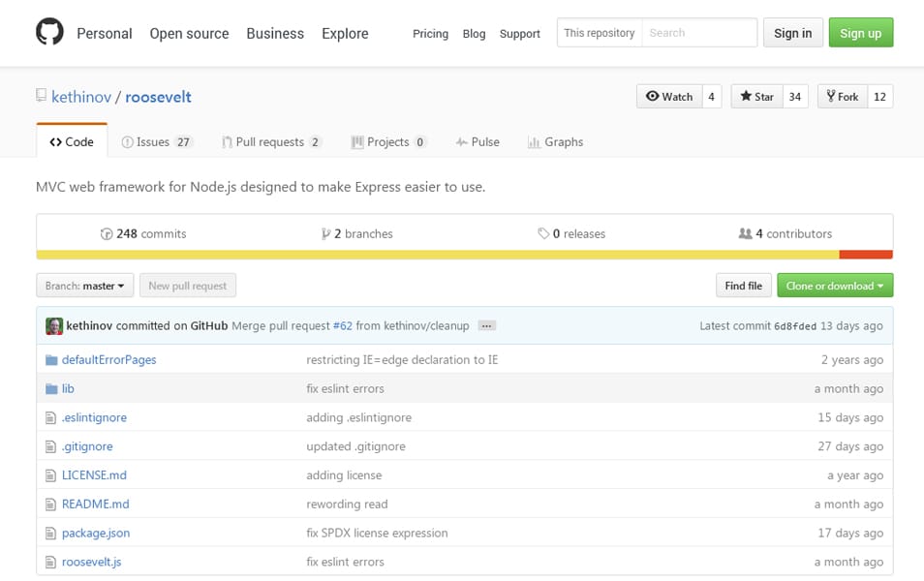Open pull request #62 link

coord(342,326)
